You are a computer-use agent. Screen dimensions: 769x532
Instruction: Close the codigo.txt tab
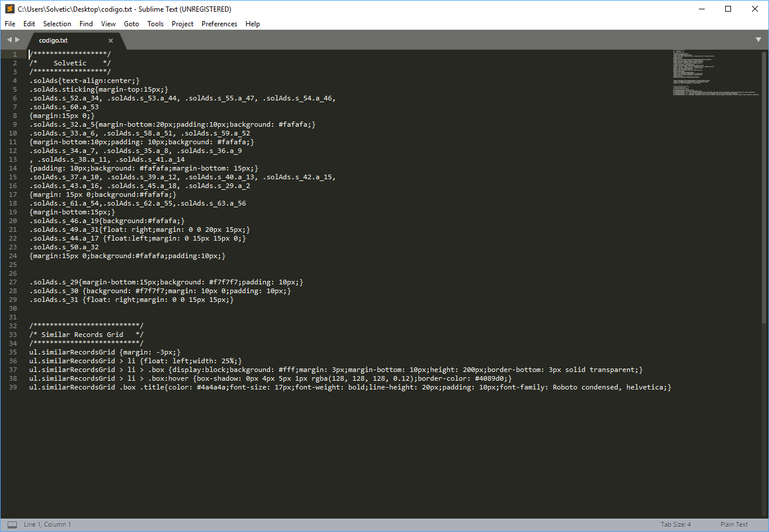click(110, 40)
